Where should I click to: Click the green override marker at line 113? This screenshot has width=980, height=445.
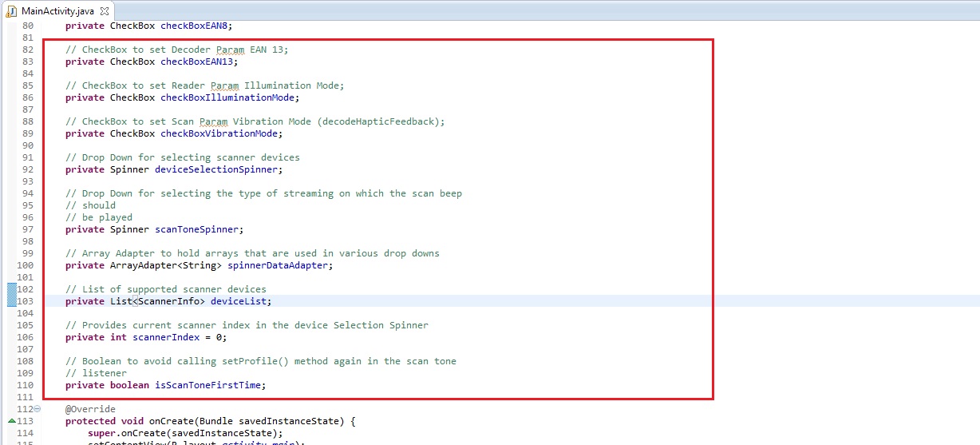[x=11, y=421]
